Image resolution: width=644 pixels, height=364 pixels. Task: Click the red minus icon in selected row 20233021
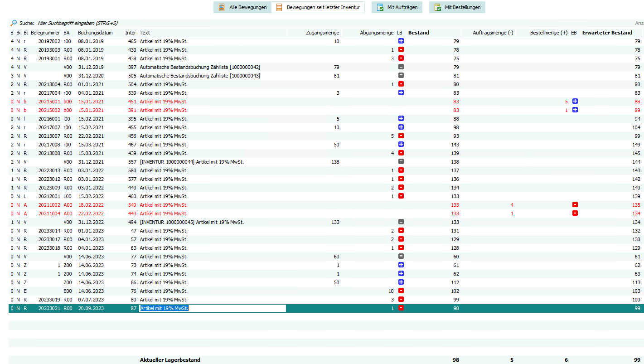click(401, 308)
